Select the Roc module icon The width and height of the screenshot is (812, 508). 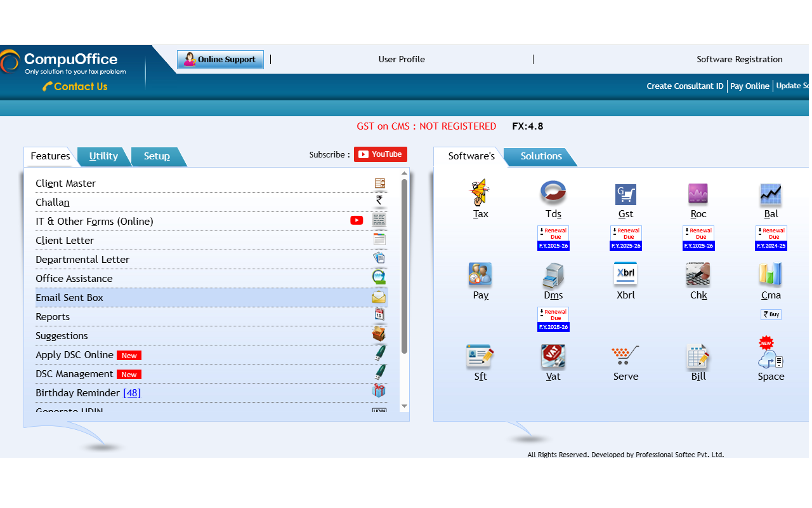click(698, 194)
